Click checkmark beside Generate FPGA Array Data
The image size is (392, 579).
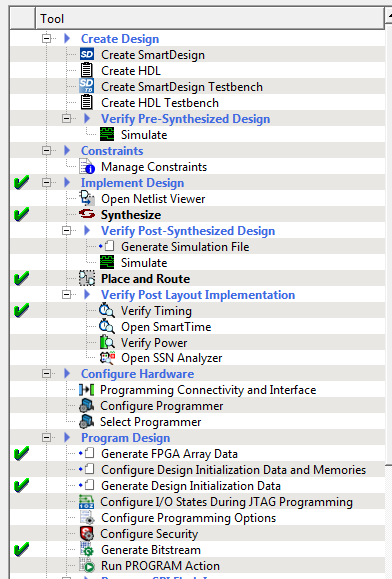21,453
